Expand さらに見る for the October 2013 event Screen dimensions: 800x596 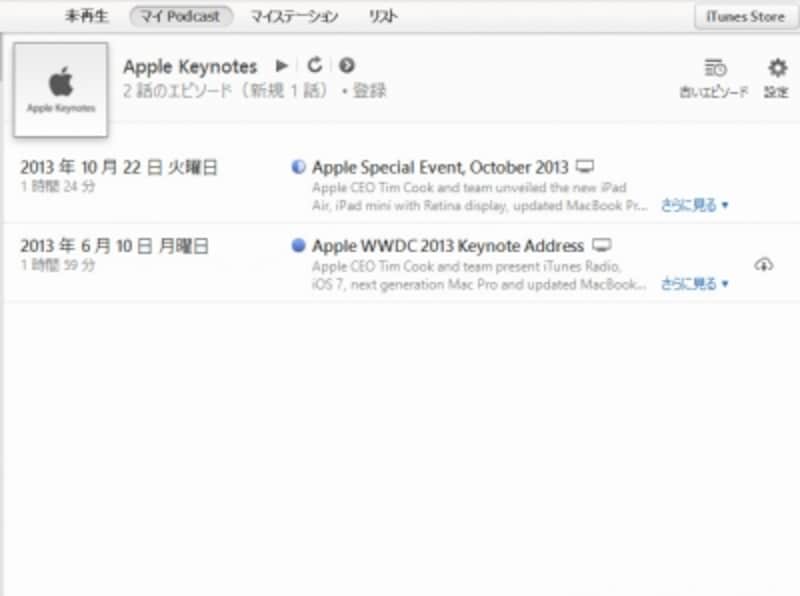coord(694,205)
